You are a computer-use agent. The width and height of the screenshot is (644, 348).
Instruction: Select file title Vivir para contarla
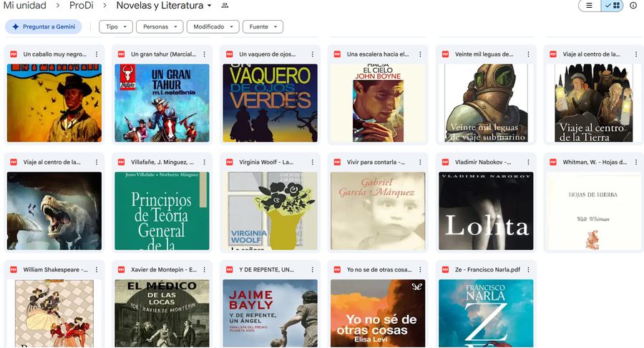376,162
